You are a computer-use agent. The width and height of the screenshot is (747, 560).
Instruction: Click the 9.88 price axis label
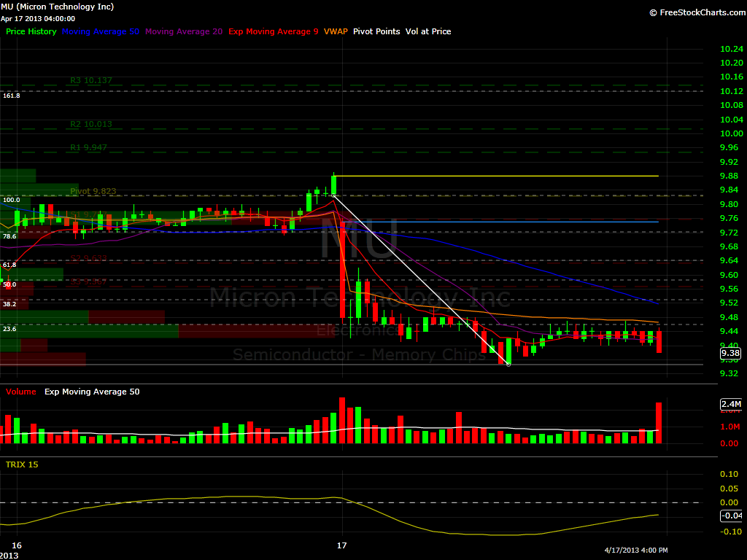[729, 176]
